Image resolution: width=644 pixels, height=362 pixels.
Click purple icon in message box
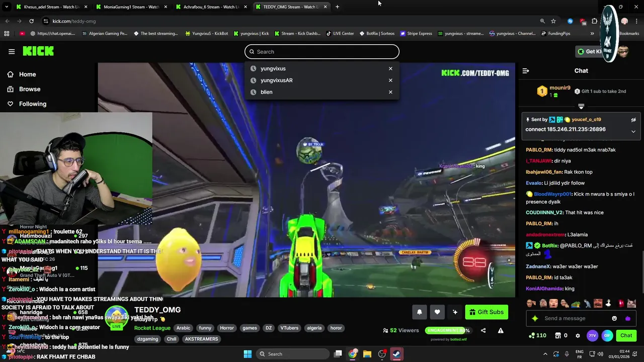click(x=627, y=318)
